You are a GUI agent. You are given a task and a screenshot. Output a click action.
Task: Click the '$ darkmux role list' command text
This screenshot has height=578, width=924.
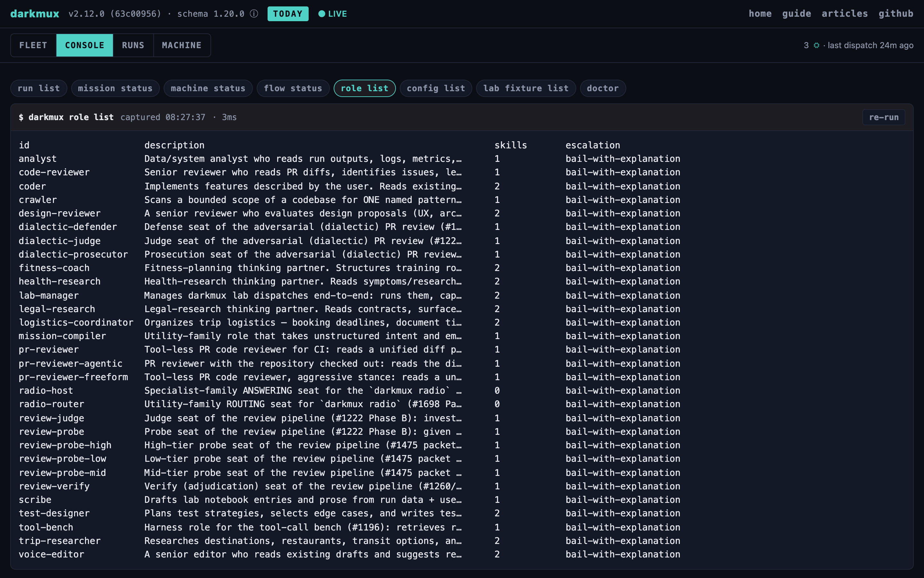pyautogui.click(x=66, y=117)
